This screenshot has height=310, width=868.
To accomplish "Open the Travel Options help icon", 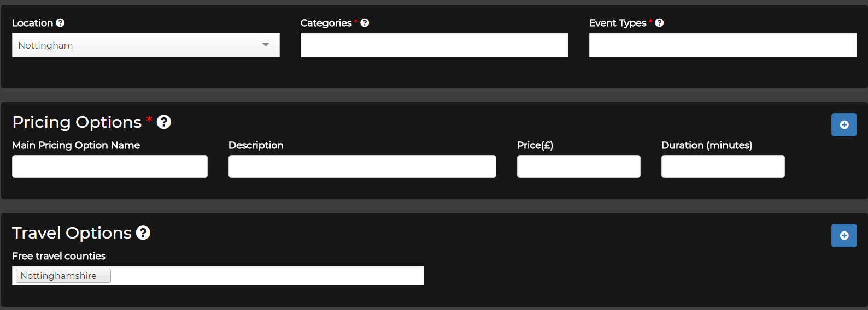I will (143, 233).
